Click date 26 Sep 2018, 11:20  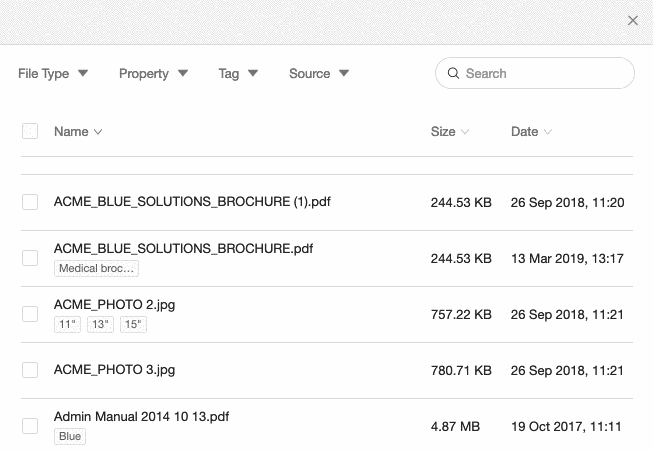coord(568,203)
